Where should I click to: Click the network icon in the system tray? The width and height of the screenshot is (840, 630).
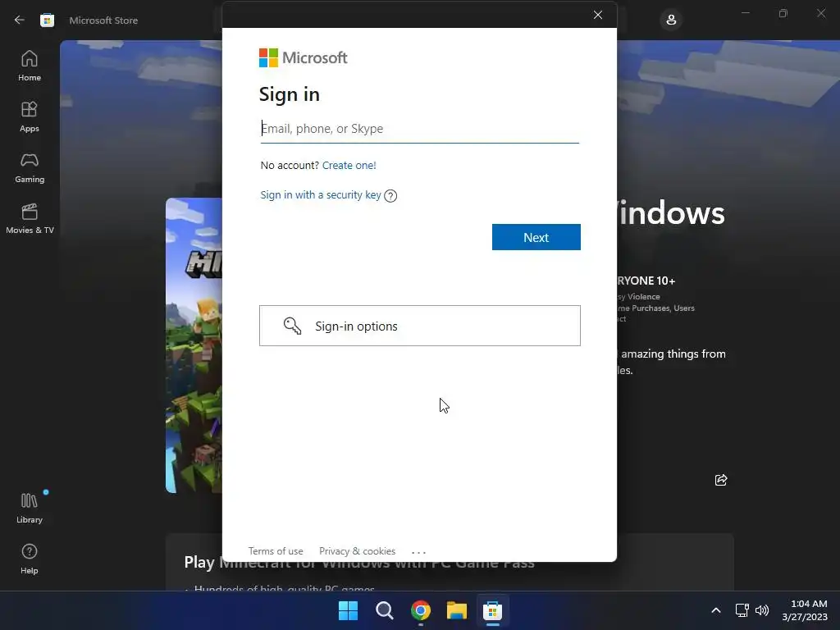point(742,610)
